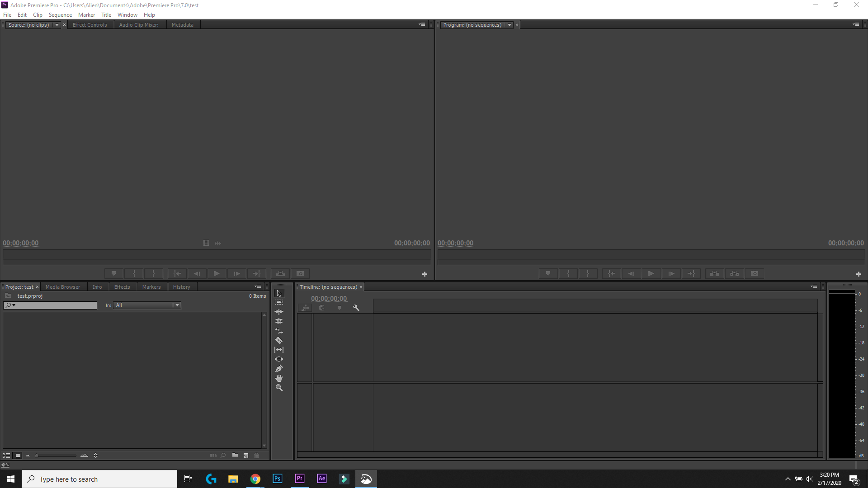Open the Markers tab in project panel
The width and height of the screenshot is (868, 488).
tap(151, 286)
